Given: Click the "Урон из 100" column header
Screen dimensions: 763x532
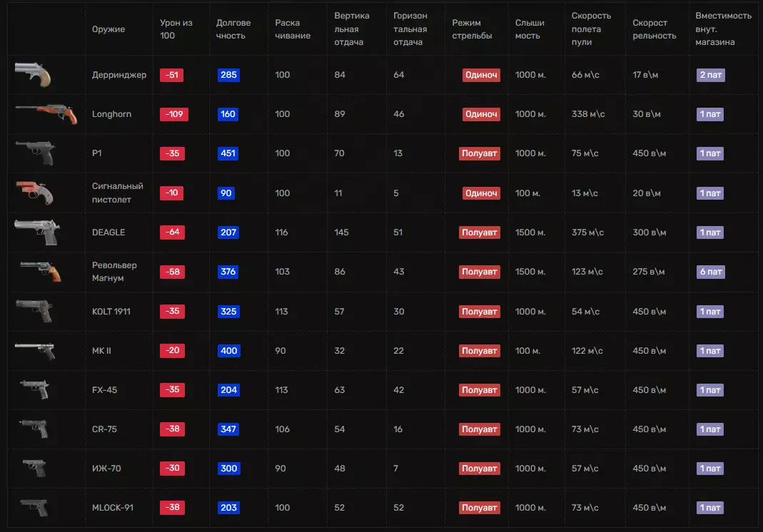Looking at the screenshot, I should coord(176,29).
